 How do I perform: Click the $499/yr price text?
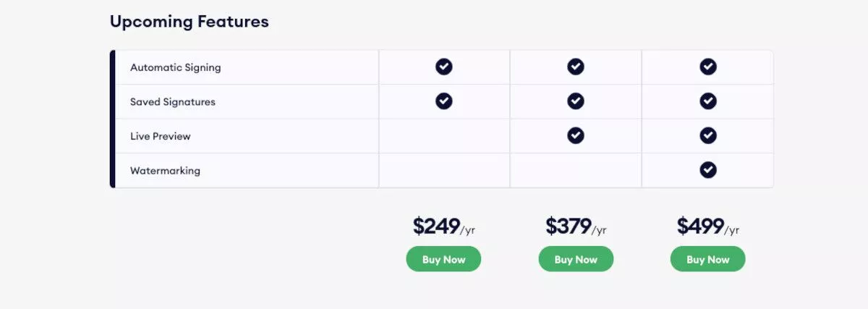[x=708, y=227]
